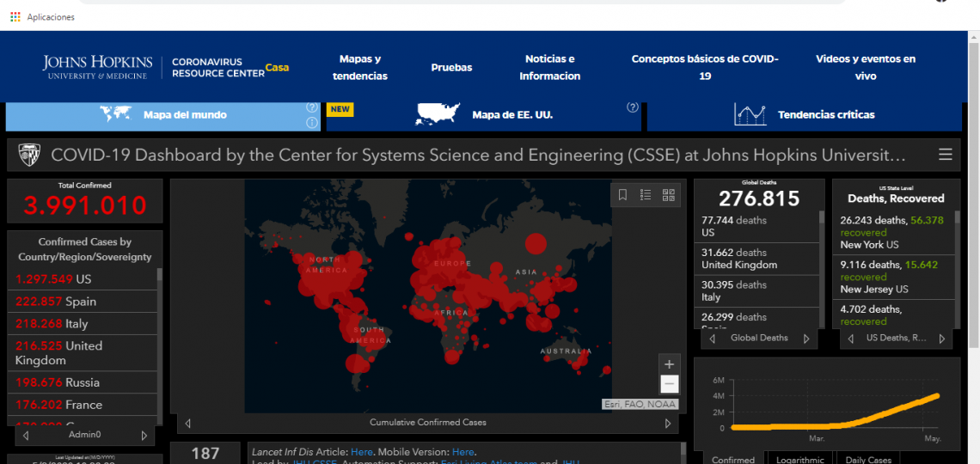Click previous arrow beside US Deaths, R...

point(849,339)
